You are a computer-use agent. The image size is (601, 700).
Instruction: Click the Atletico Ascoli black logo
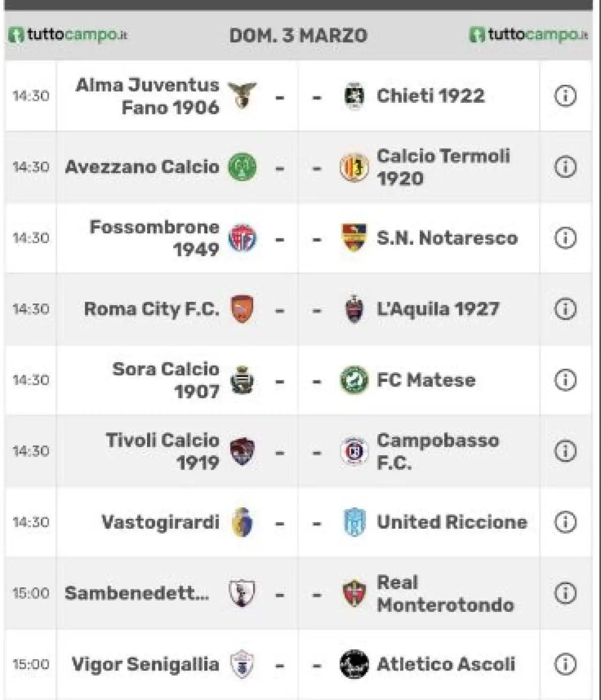point(354,664)
